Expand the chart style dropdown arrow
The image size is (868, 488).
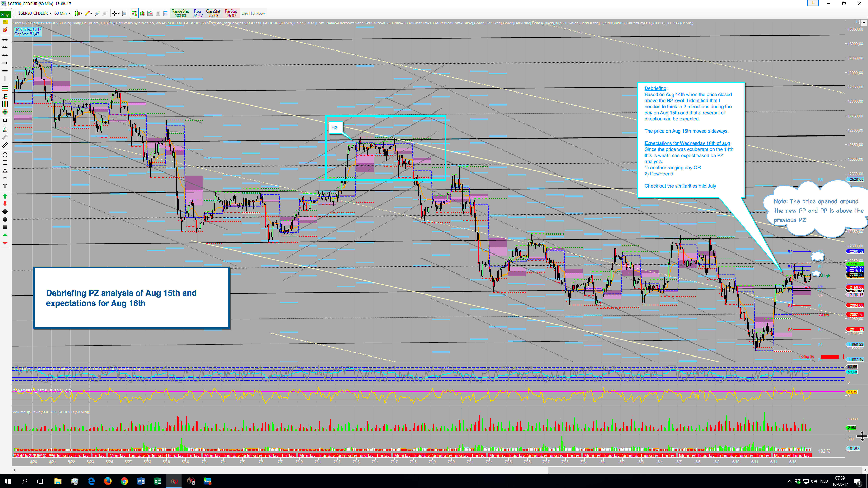[x=82, y=13]
